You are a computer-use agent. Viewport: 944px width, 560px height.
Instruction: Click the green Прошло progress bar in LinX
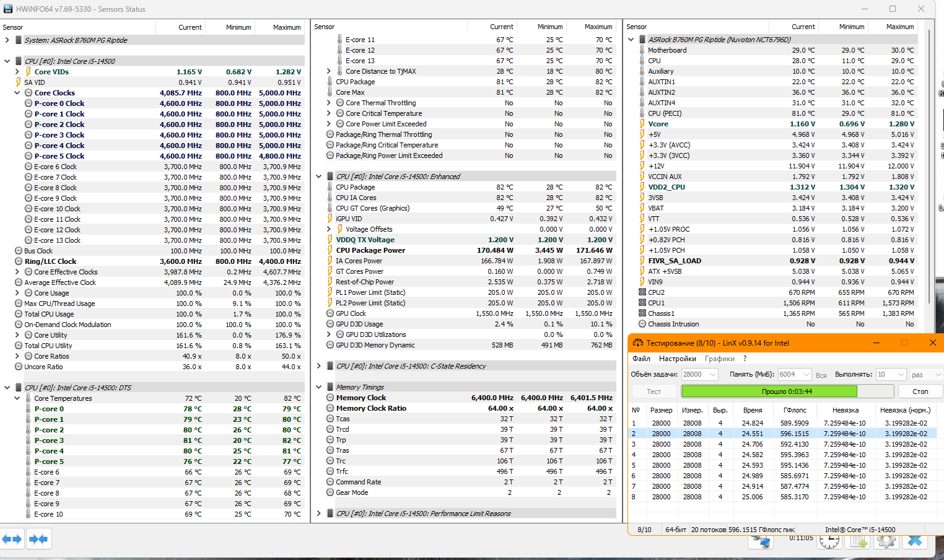point(787,392)
